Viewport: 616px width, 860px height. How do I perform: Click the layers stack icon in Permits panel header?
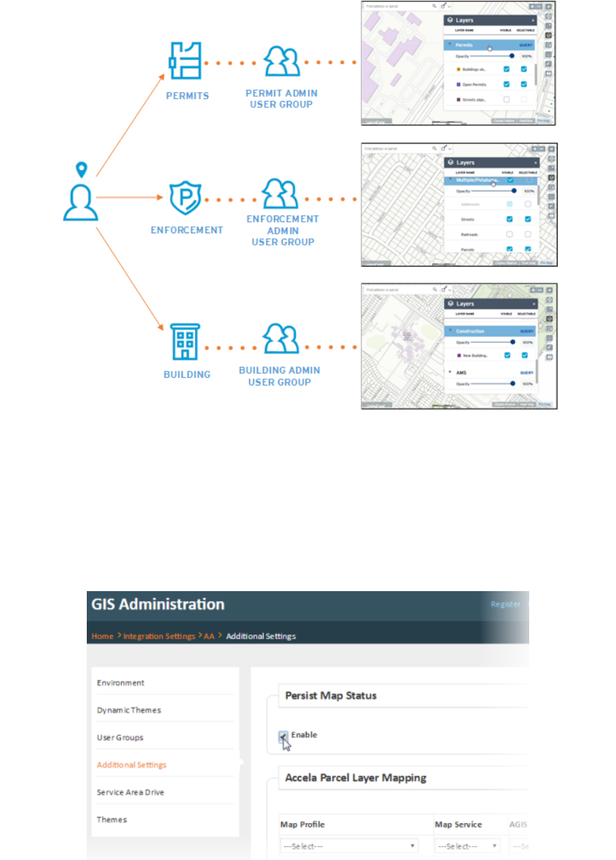click(x=451, y=21)
